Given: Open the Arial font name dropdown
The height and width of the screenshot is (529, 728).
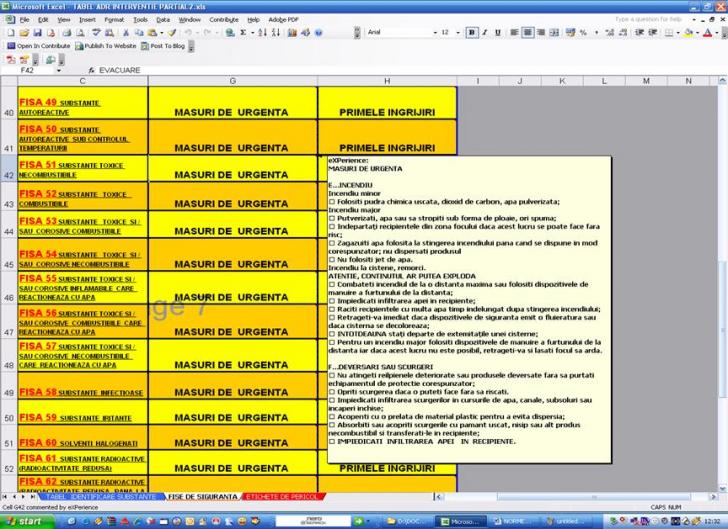Looking at the screenshot, I should 435,33.
